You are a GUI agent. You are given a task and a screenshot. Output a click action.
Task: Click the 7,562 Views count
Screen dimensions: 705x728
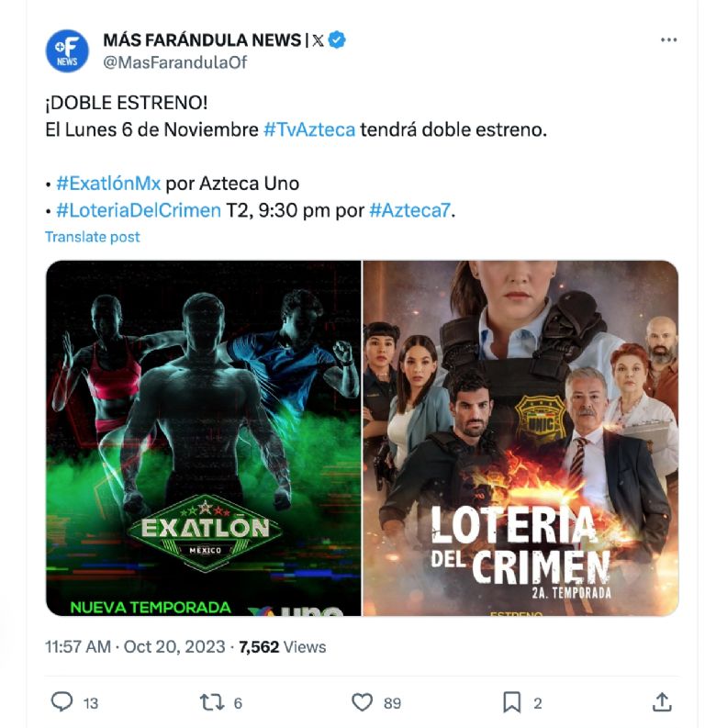click(283, 646)
